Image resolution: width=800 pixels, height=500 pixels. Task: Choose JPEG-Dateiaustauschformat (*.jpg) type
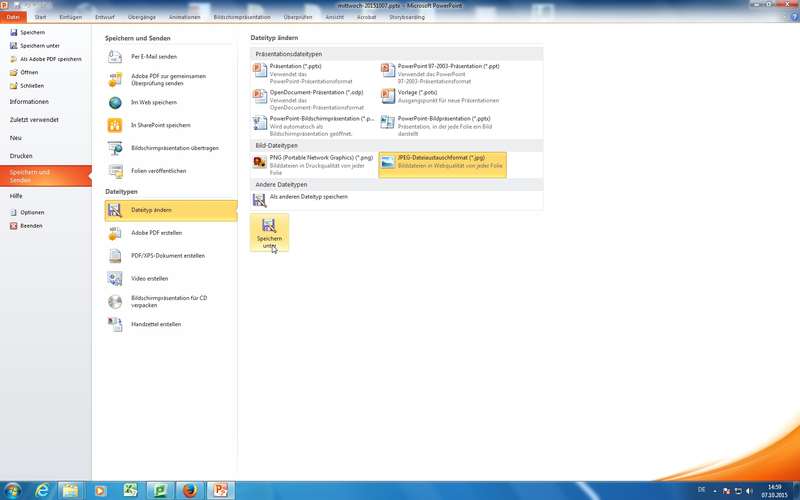443,165
